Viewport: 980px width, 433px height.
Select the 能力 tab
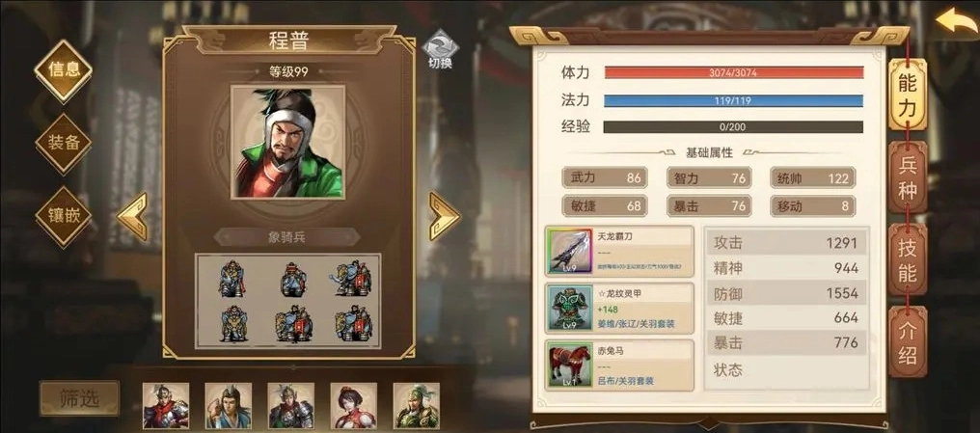pyautogui.click(x=908, y=95)
